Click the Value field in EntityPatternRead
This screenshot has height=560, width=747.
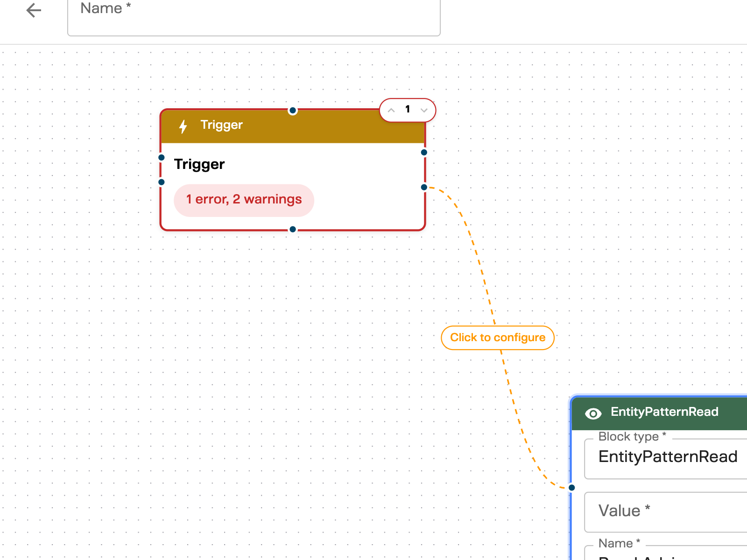coord(668,511)
